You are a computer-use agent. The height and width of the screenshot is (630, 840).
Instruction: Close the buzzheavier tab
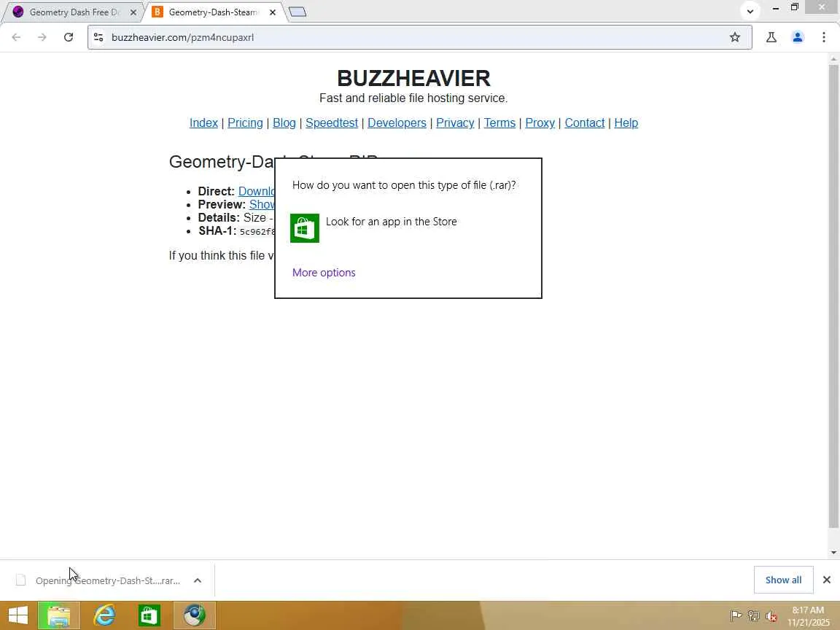pyautogui.click(x=272, y=12)
